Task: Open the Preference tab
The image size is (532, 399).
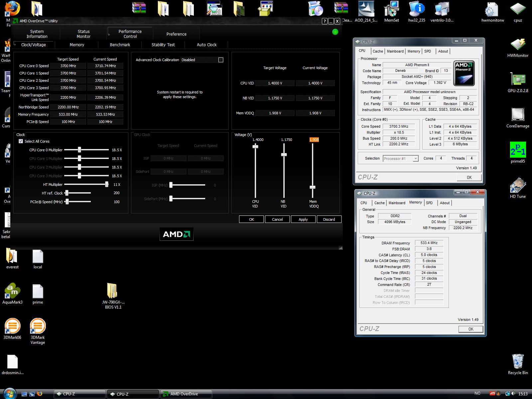Action: pos(176,34)
